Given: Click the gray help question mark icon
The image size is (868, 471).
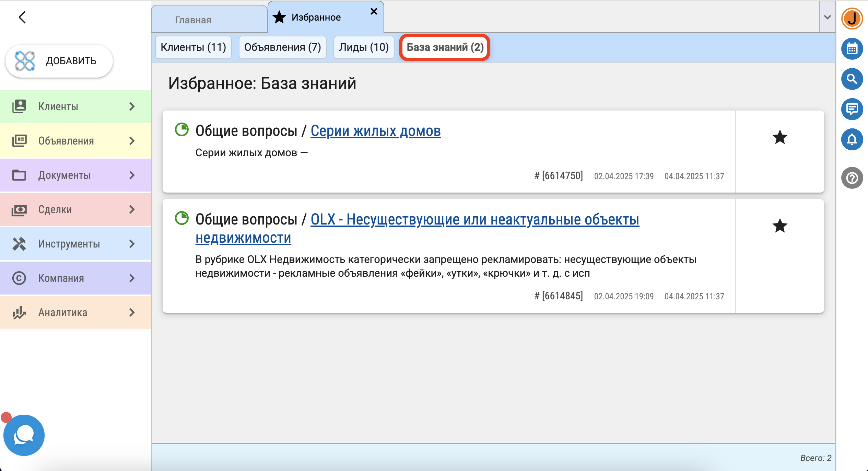Looking at the screenshot, I should (x=852, y=178).
